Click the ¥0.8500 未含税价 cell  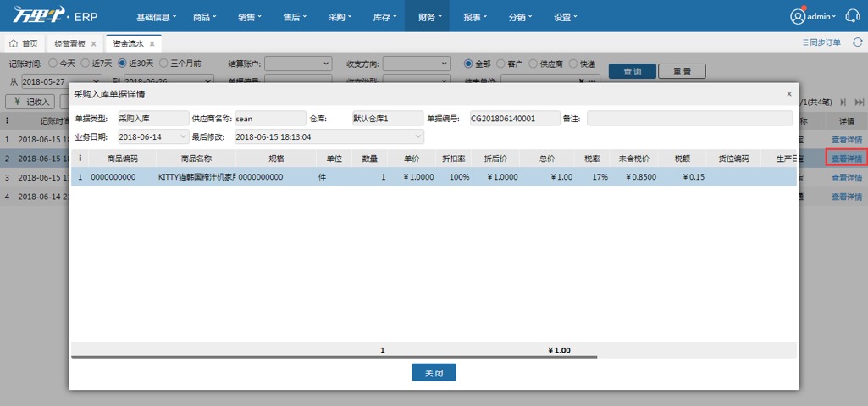pos(633,177)
